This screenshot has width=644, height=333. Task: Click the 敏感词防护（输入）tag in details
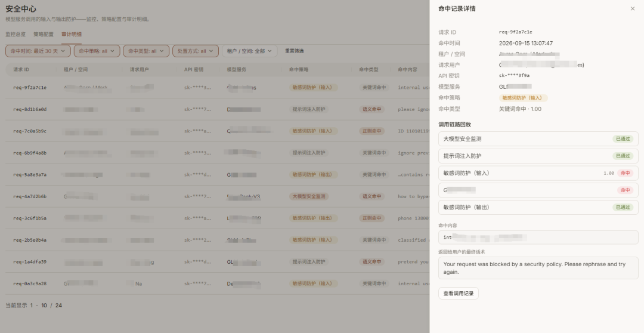(x=524, y=98)
